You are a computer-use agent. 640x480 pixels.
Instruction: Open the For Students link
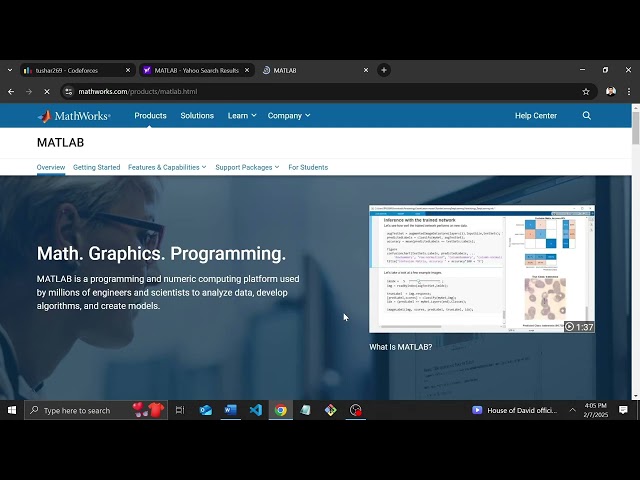pyautogui.click(x=308, y=167)
